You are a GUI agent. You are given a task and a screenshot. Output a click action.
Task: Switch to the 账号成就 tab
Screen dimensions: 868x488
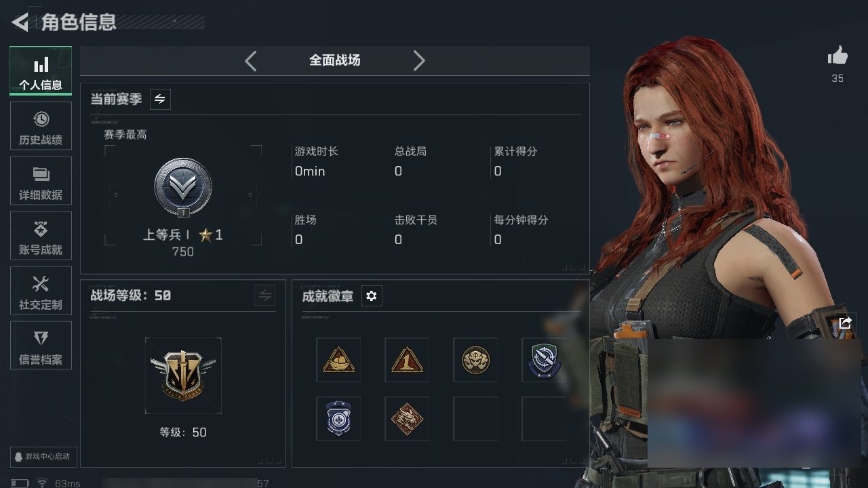(x=41, y=236)
